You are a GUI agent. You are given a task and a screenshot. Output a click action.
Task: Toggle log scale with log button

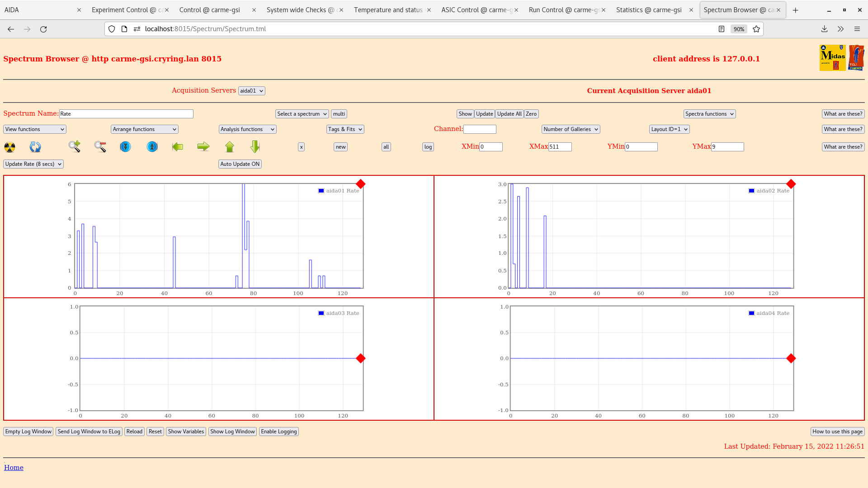(x=428, y=147)
